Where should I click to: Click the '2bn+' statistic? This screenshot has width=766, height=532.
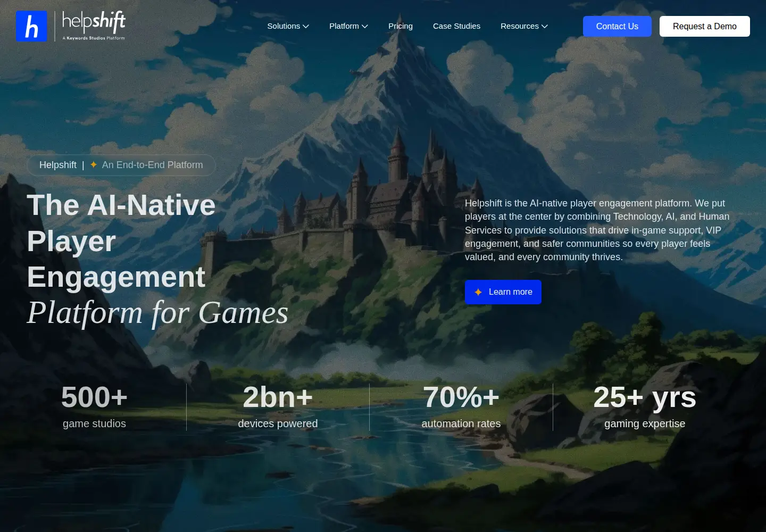tap(278, 397)
